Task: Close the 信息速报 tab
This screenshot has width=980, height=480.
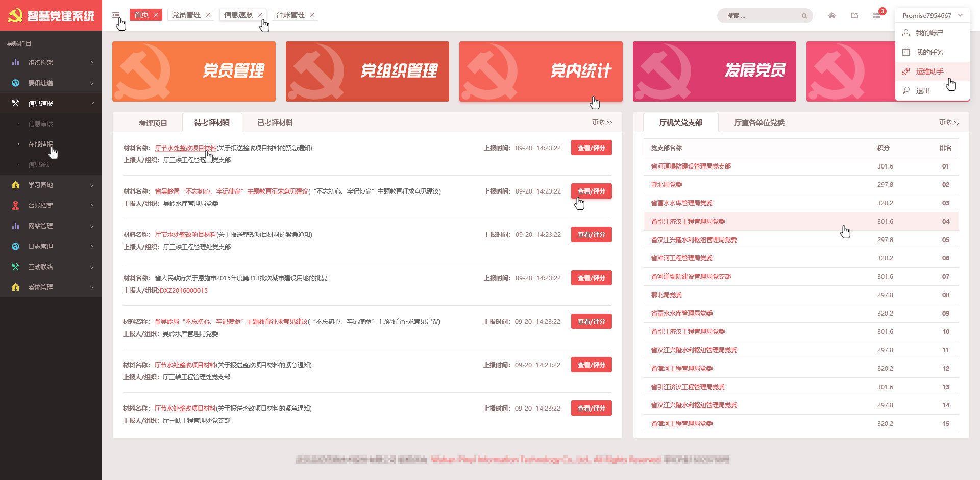Action: tap(260, 15)
